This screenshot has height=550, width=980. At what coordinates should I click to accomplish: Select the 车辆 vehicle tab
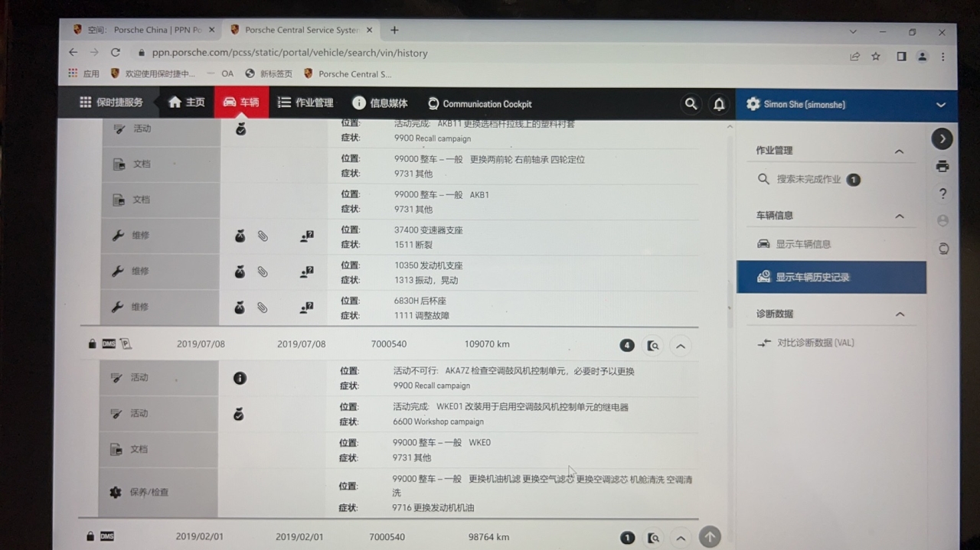241,103
